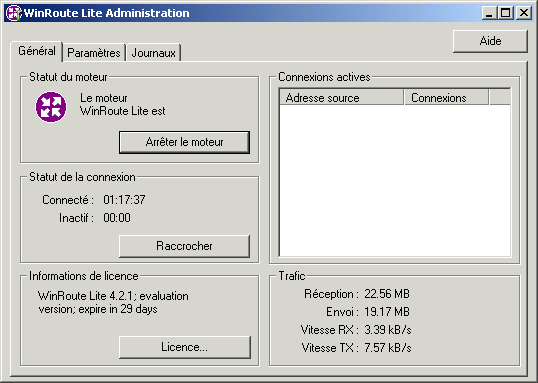
Task: Click the 'Vitesse RX :' label
Action: tap(330, 330)
